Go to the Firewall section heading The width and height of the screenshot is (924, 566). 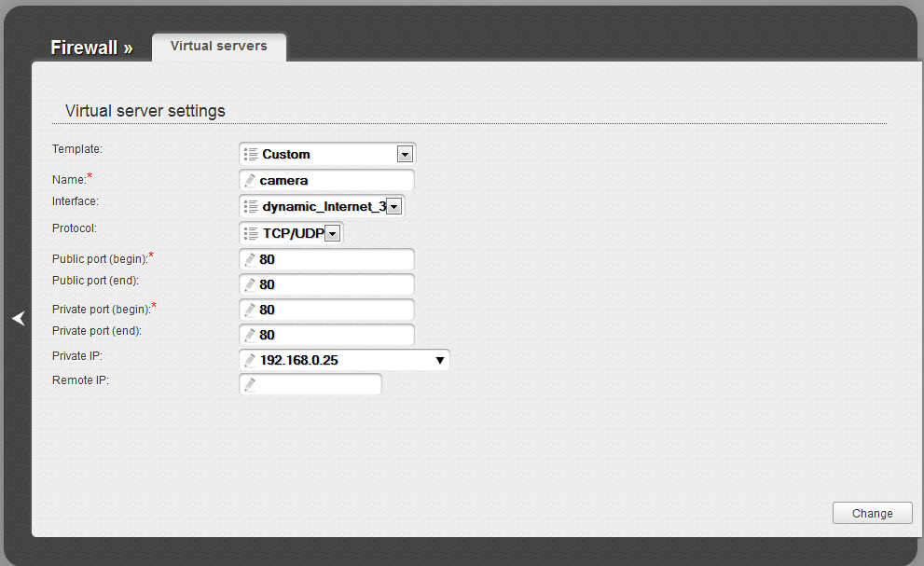click(91, 48)
